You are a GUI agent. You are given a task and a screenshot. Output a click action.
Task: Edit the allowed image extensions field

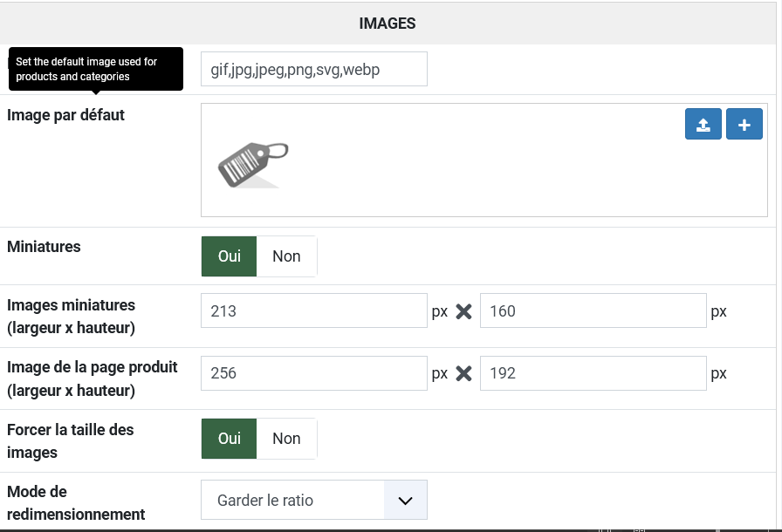tap(313, 70)
